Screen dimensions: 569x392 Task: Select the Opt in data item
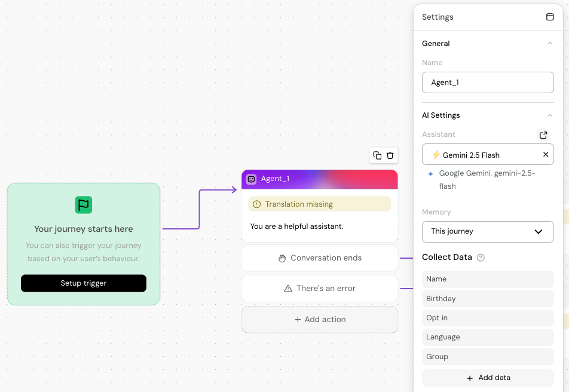[488, 318]
